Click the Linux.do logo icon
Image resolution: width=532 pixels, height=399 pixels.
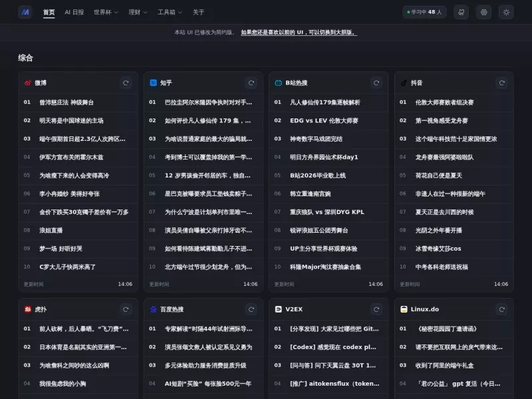pos(404,309)
